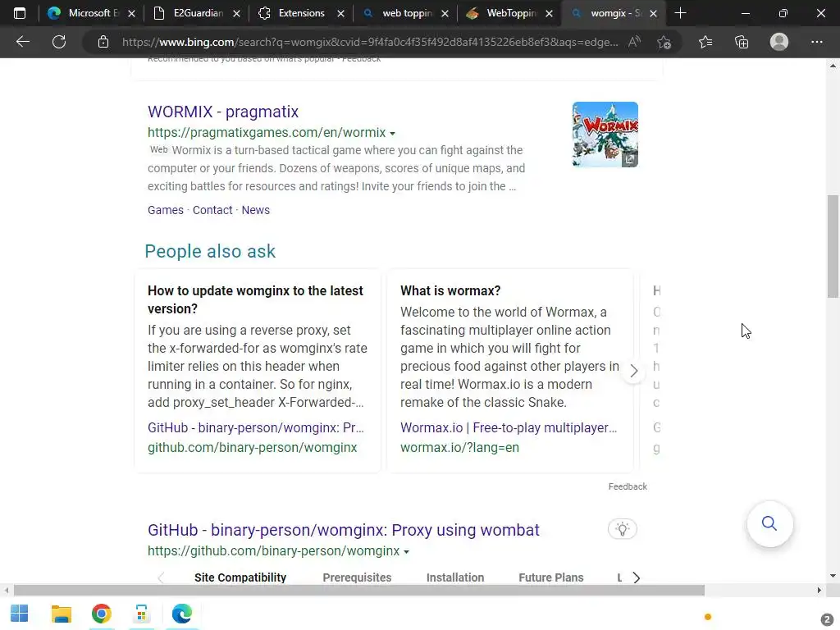This screenshot has height=630, width=840.
Task: Click the vertical scrollbar thumb
Action: pyautogui.click(x=833, y=246)
